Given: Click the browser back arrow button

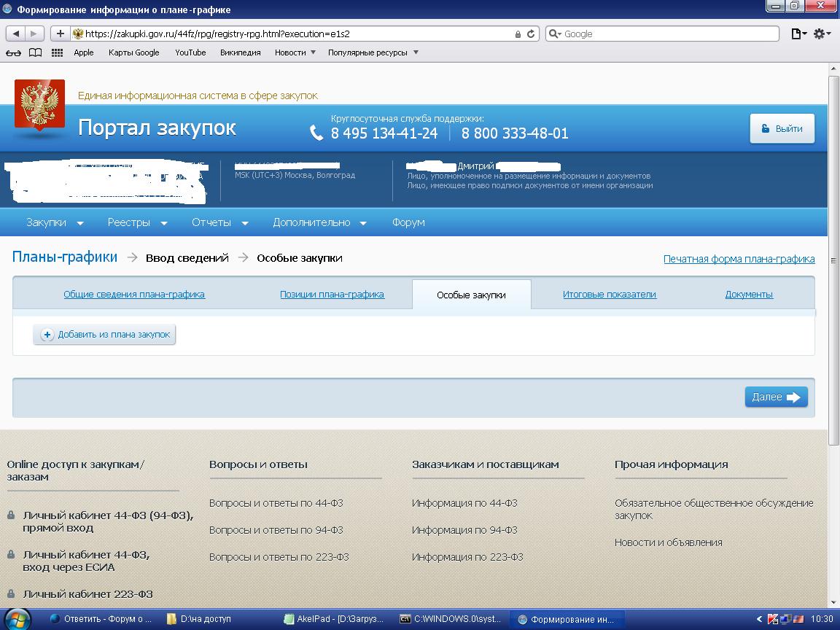Looking at the screenshot, I should 16,34.
